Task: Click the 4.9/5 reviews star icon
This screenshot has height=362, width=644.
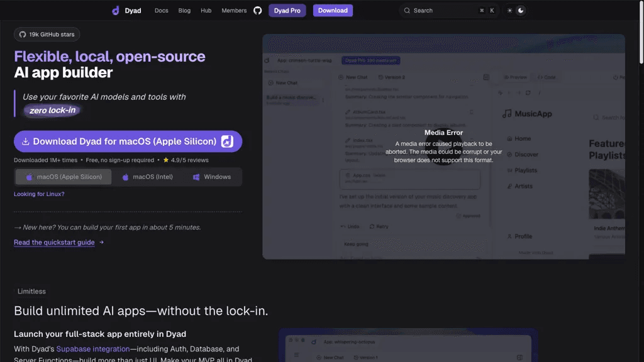Action: (x=166, y=160)
